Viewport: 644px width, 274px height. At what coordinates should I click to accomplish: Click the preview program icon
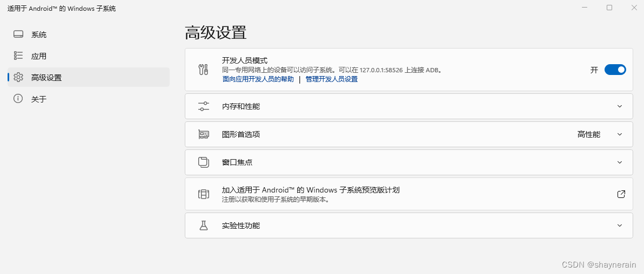[204, 194]
